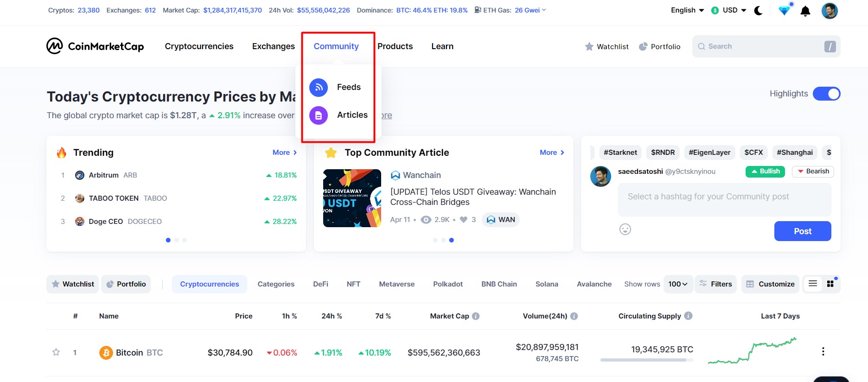The height and width of the screenshot is (382, 868).
Task: Click the Bitcoin 7-day sparkline chart
Action: [753, 350]
